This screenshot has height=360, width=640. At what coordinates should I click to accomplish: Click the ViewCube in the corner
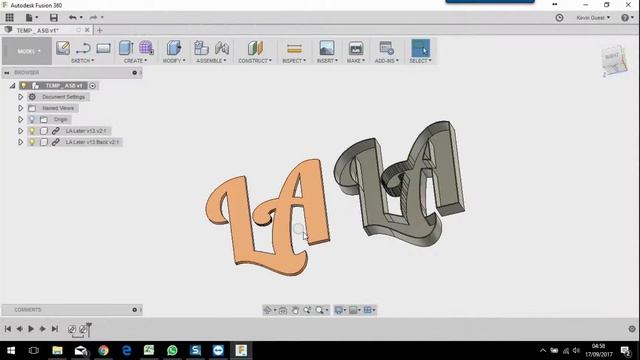tap(613, 60)
